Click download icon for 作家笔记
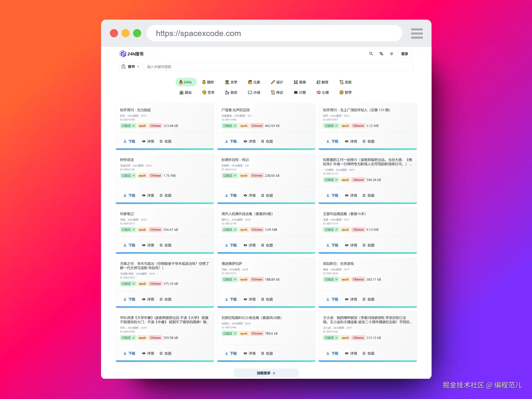This screenshot has height=399, width=532. coord(125,245)
